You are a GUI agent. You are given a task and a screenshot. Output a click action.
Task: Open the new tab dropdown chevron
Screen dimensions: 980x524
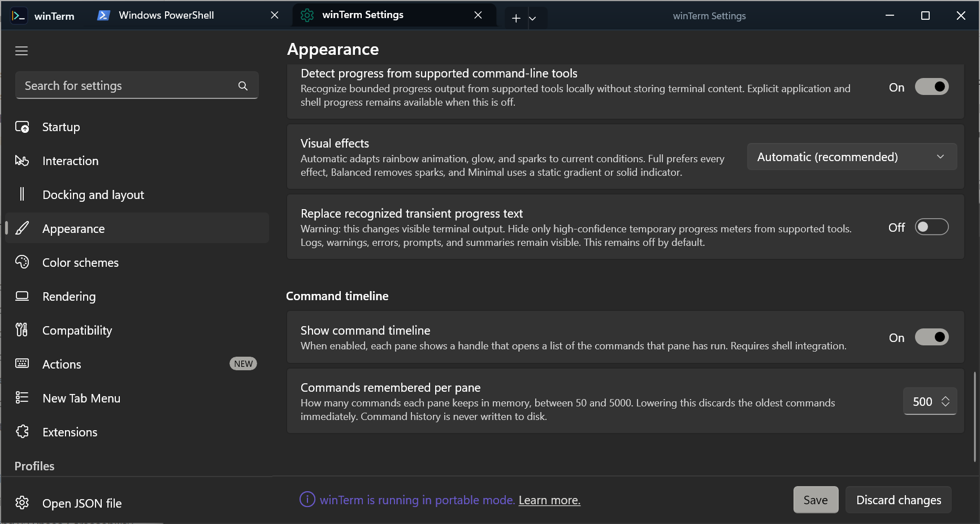pos(532,18)
